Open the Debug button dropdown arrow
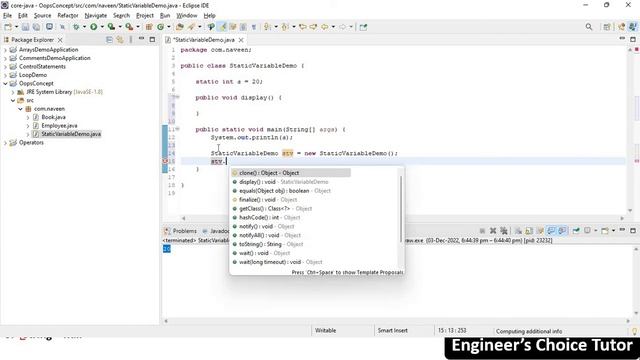 [x=84, y=27]
